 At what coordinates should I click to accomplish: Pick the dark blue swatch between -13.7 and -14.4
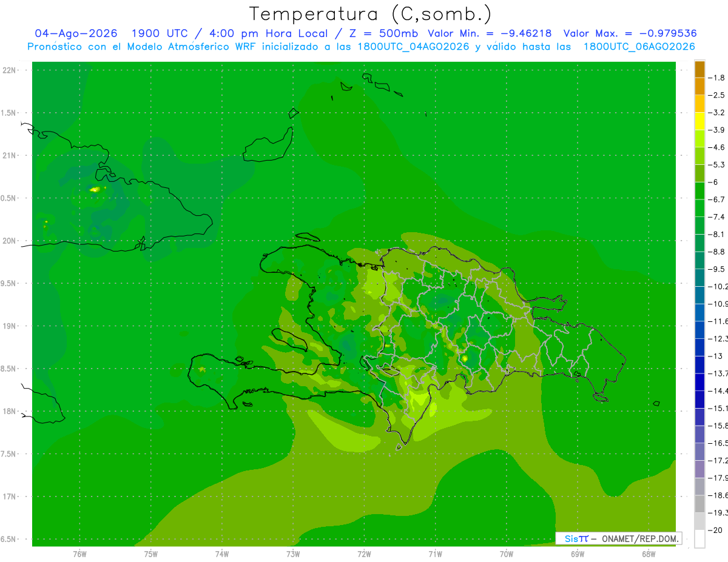(x=699, y=382)
